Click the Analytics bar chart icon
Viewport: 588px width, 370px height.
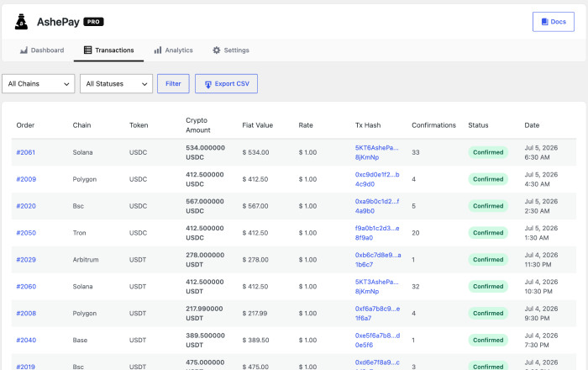158,50
